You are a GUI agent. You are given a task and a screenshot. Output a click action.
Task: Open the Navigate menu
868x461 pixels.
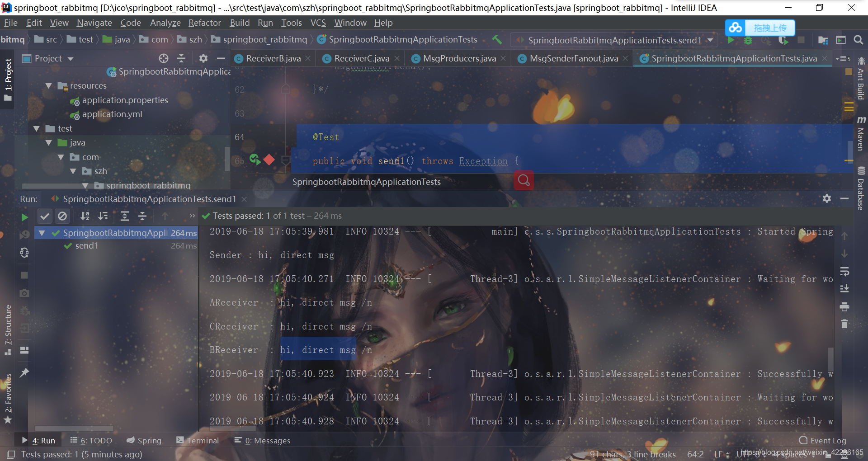(94, 23)
